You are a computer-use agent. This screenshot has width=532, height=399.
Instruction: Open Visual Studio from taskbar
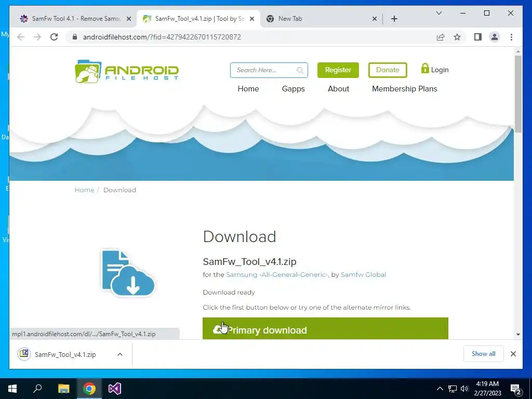pos(115,389)
